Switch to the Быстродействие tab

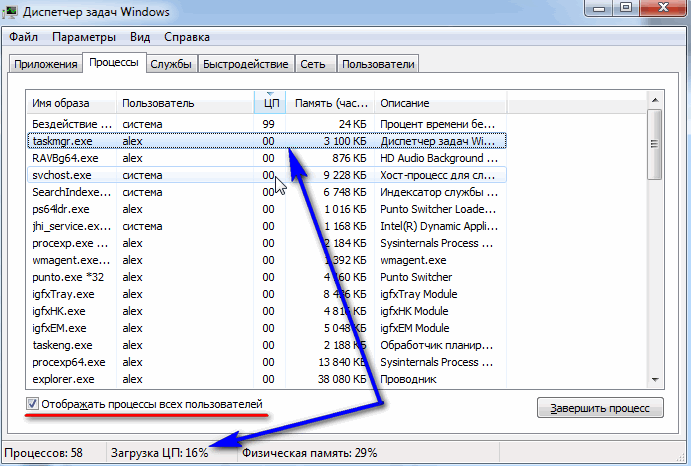(246, 64)
